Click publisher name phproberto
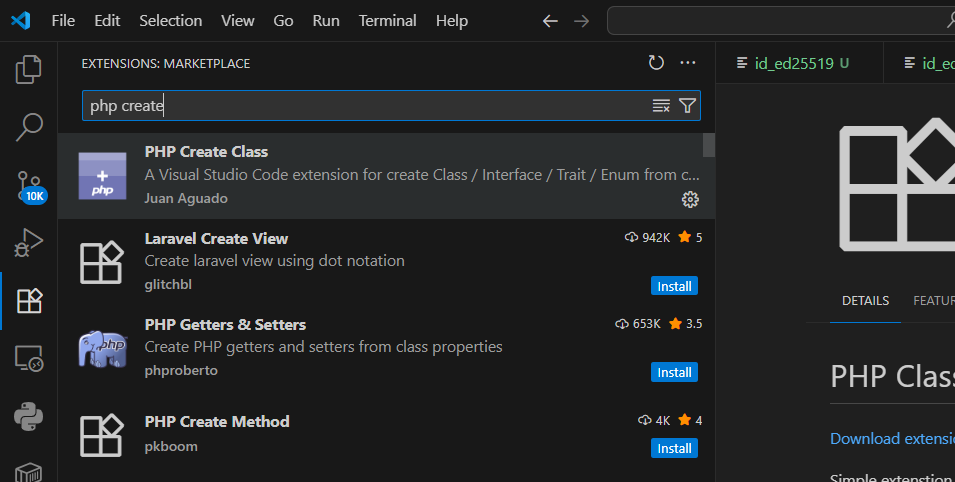Viewport: 955px width, 482px height. coord(181,370)
